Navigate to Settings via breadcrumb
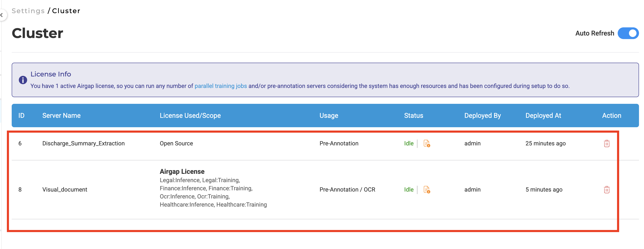The width and height of the screenshot is (644, 249). tap(28, 11)
